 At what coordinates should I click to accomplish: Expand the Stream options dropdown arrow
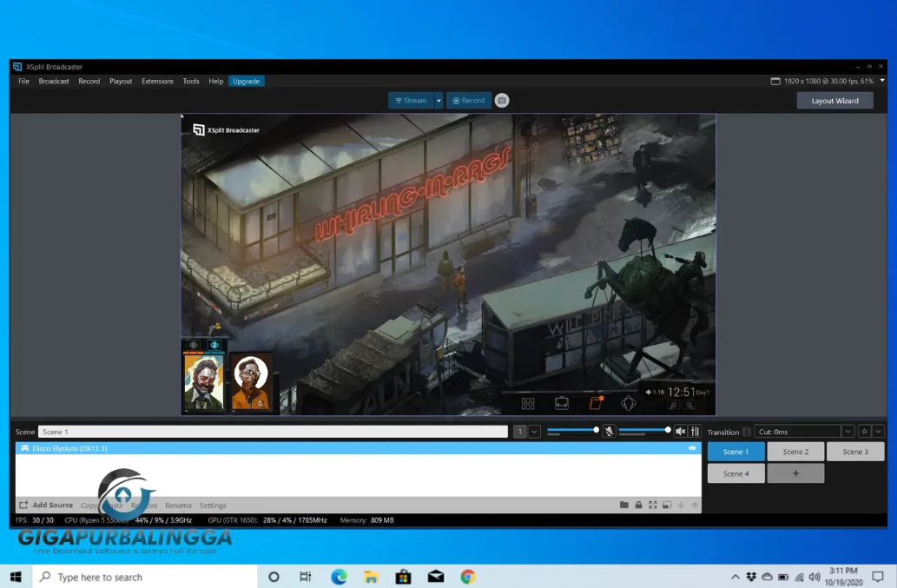439,101
